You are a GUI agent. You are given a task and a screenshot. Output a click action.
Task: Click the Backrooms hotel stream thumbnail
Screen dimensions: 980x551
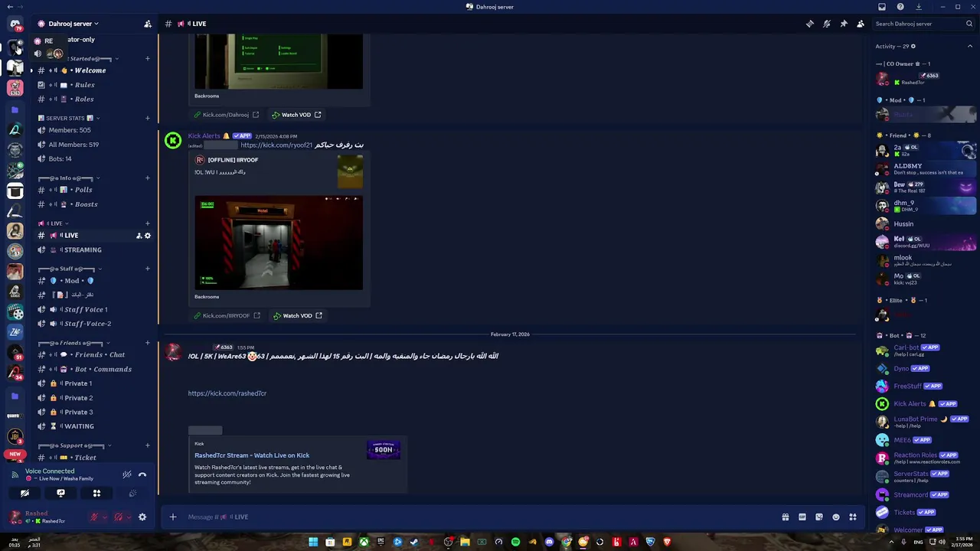279,243
